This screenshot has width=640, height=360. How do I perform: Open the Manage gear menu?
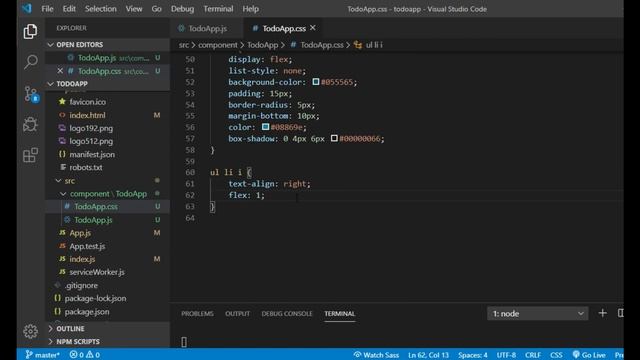[30, 331]
